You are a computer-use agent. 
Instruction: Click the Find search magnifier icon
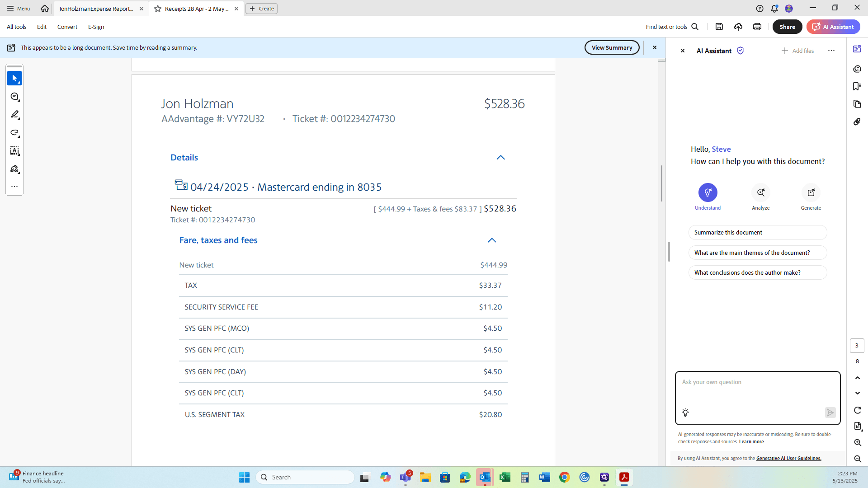pyautogui.click(x=695, y=27)
